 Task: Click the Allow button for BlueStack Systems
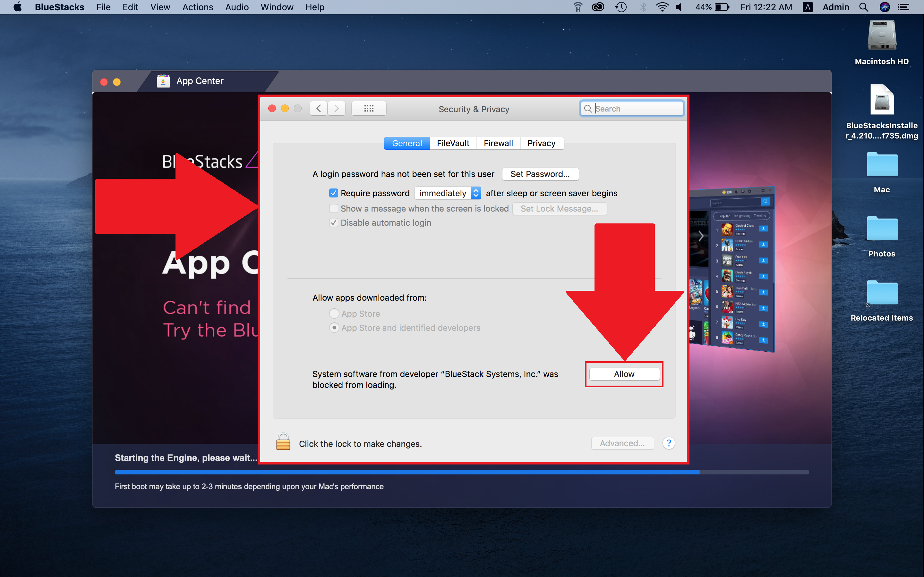tap(623, 373)
